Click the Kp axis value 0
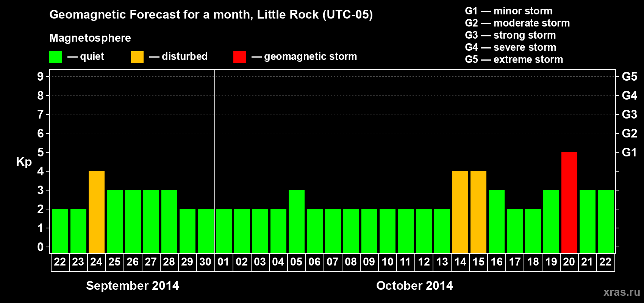This screenshot has width=644, height=303. (41, 247)
